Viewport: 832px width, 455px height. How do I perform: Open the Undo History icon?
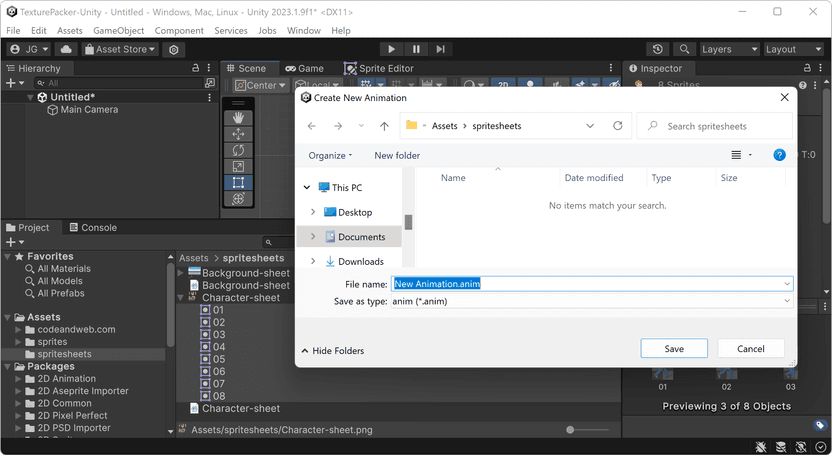657,49
